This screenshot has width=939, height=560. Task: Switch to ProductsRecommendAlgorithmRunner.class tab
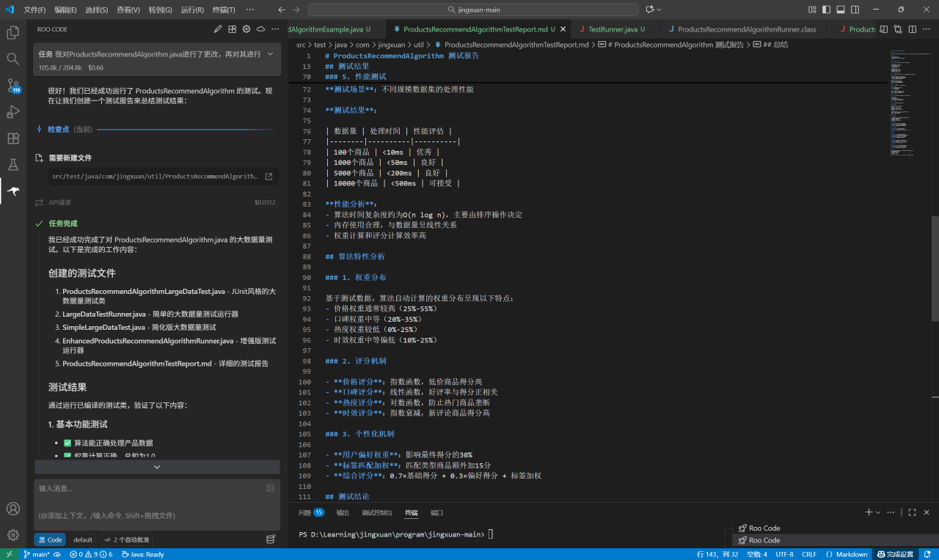coord(747,29)
